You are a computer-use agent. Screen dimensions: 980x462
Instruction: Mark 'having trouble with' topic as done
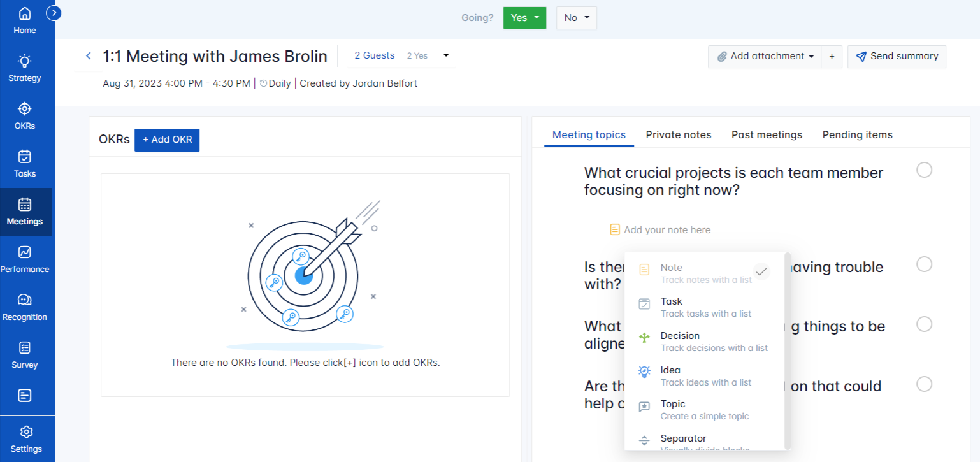pyautogui.click(x=924, y=264)
